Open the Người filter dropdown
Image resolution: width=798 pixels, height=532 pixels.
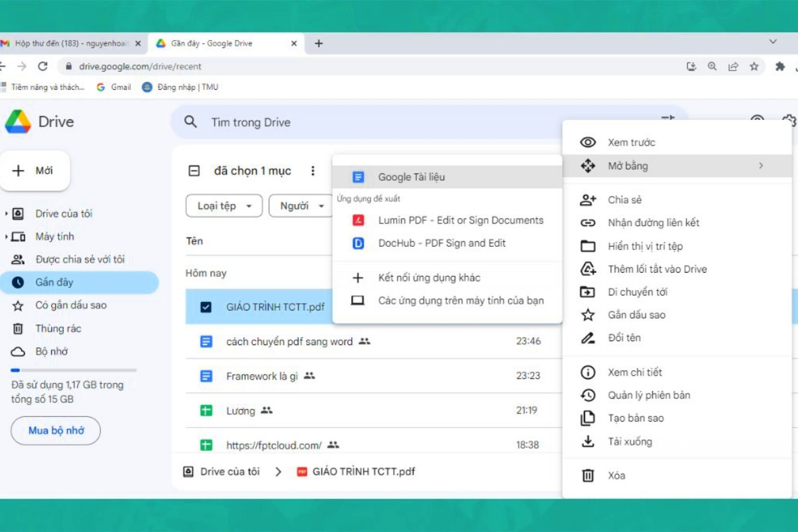pyautogui.click(x=301, y=206)
